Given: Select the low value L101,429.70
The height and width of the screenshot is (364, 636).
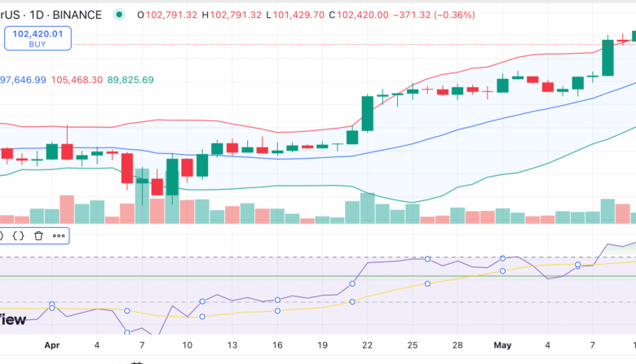Looking at the screenshot, I should pos(295,15).
